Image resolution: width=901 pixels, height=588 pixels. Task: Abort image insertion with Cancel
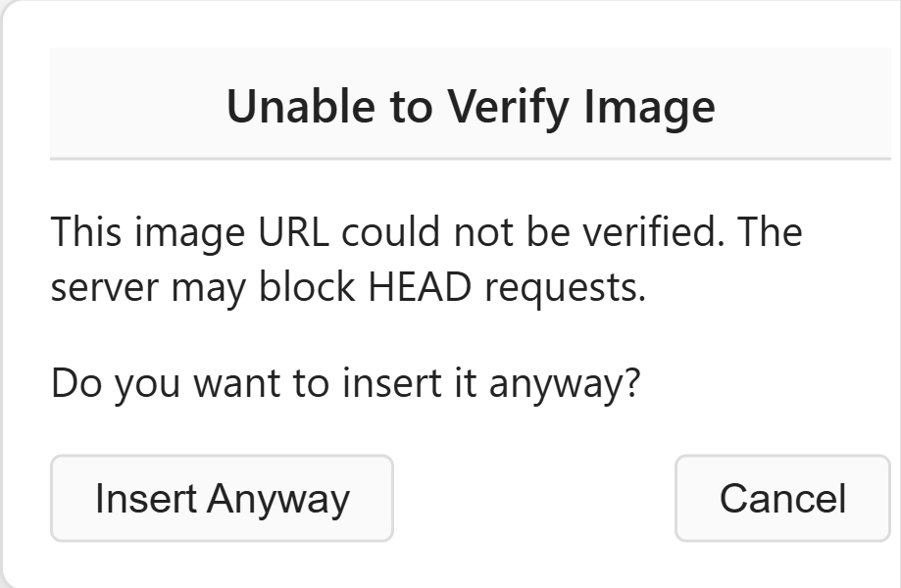click(781, 498)
